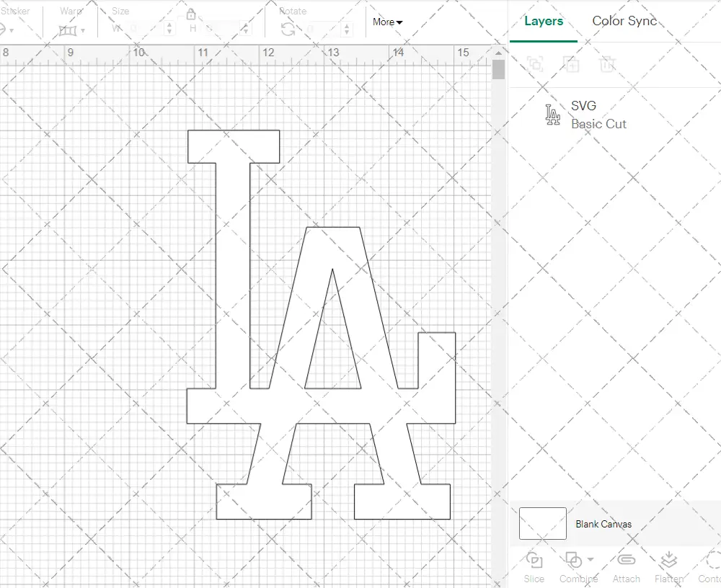Click the Attach paperclip icon
Viewport: 721px width, 588px height.
(626, 561)
